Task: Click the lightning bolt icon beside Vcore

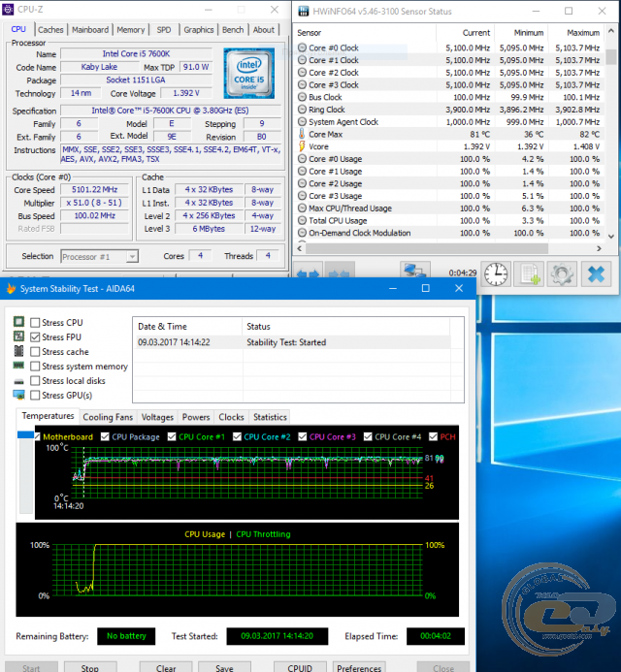Action: [x=302, y=146]
